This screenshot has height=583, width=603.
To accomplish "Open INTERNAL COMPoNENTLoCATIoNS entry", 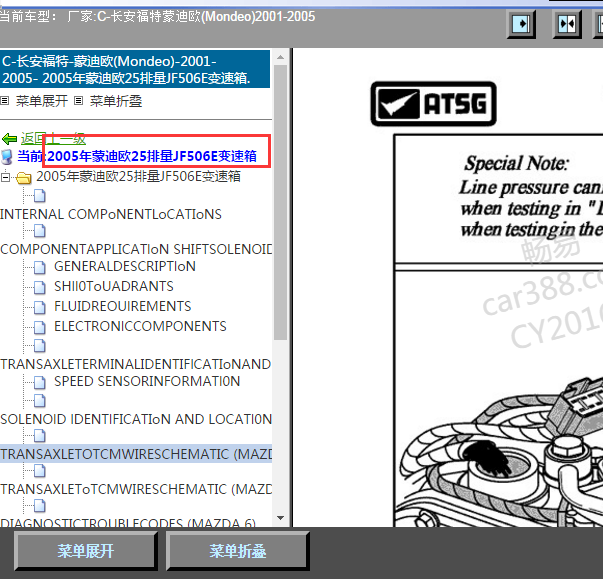I will tap(111, 214).
